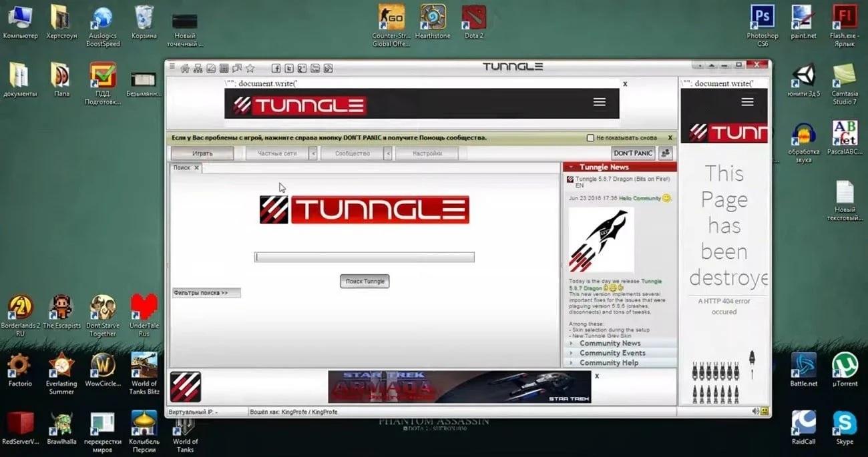Click the DON'T PANIC button
Image resolution: width=868 pixels, height=457 pixels.
[633, 153]
